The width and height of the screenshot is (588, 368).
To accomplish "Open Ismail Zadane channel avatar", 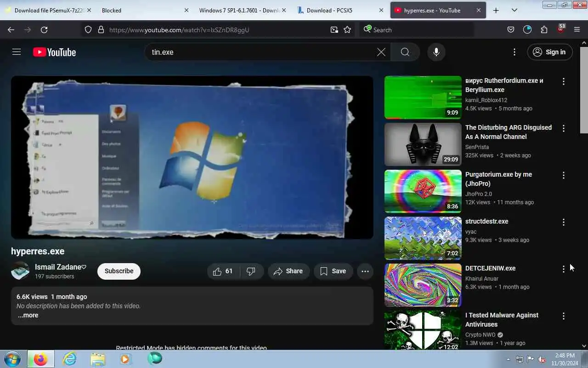I will (20, 271).
